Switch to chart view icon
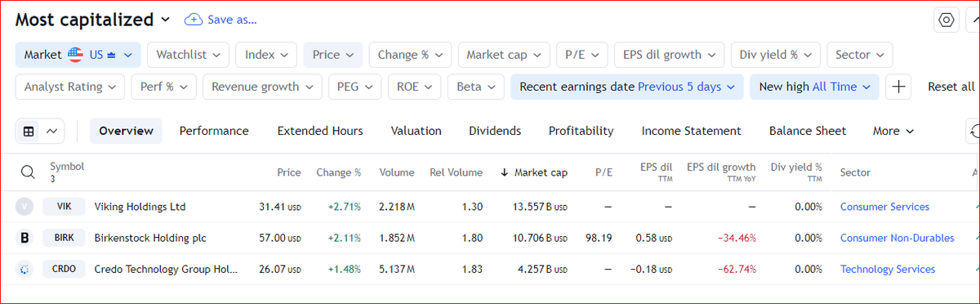The height and width of the screenshot is (304, 980). (51, 131)
